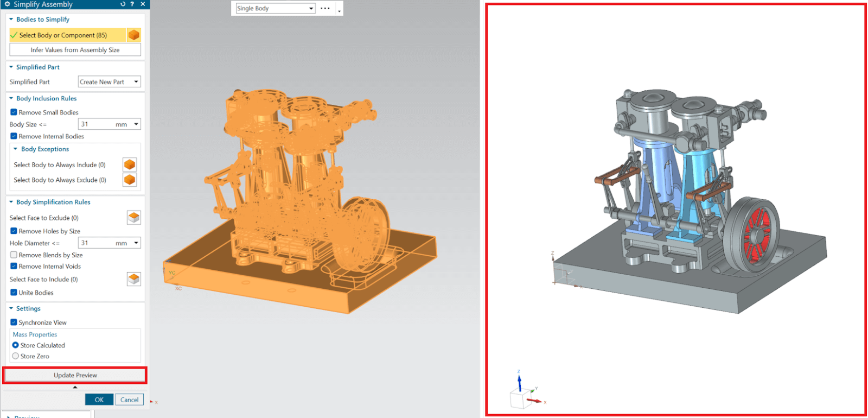Click the Hole Diameter value field
The width and height of the screenshot is (868, 418).
click(x=96, y=243)
